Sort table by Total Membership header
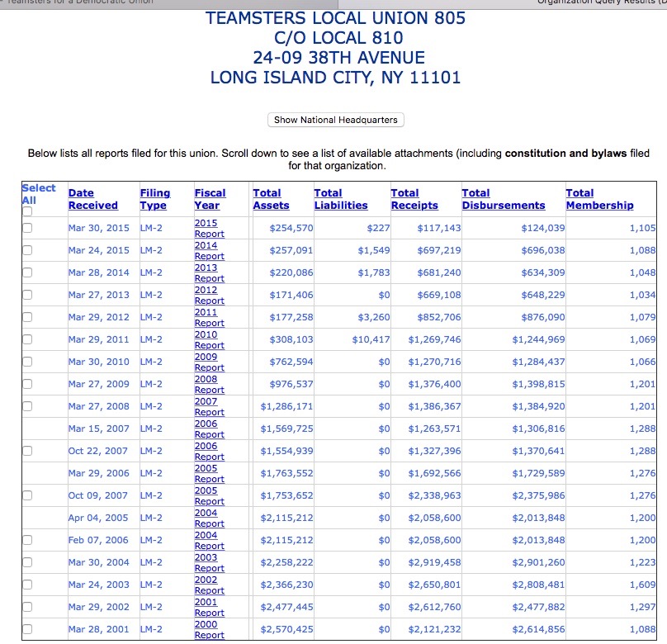 [600, 199]
